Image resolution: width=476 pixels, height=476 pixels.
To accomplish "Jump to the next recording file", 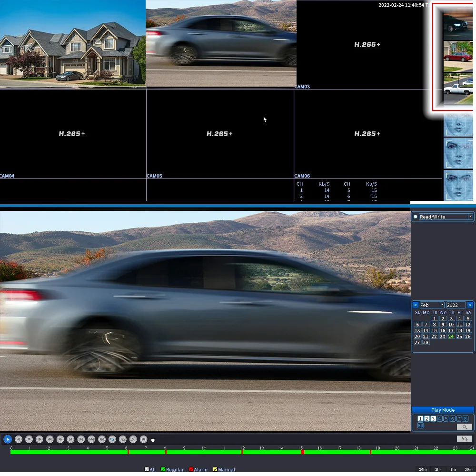I will [102, 439].
